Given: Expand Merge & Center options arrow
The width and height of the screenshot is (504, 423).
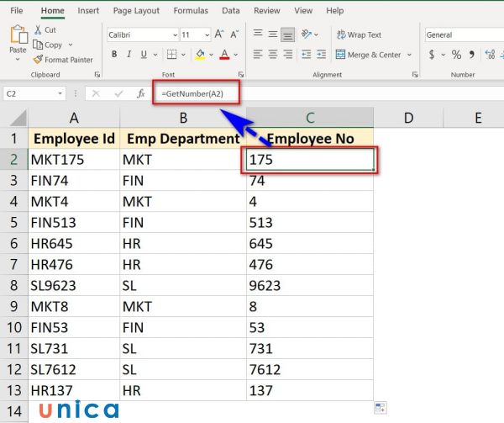Looking at the screenshot, I should (409, 55).
